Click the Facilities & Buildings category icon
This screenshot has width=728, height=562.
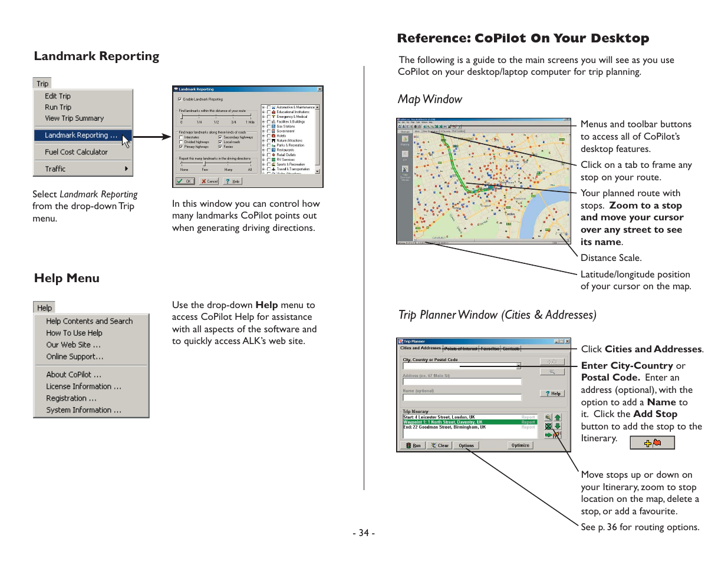point(274,121)
